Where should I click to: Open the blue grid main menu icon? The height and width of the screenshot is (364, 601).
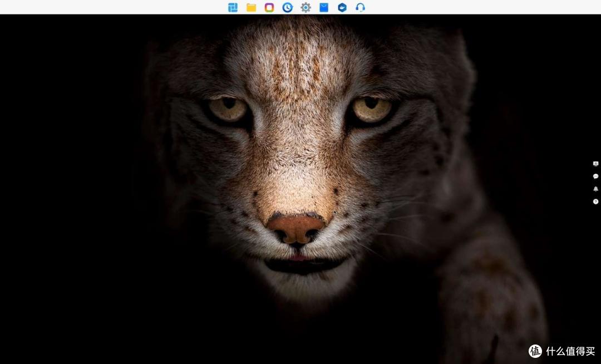tap(233, 7)
